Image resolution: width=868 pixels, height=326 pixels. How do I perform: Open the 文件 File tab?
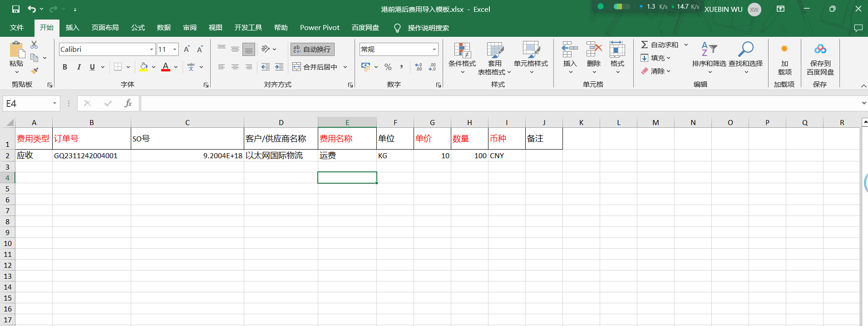[17, 28]
